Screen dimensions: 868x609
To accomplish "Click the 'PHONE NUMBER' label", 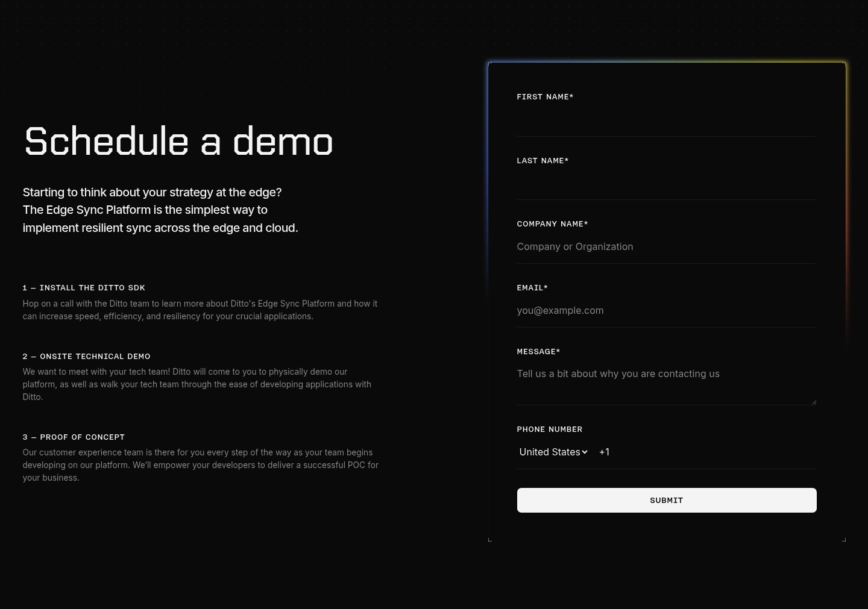I will tap(549, 429).
